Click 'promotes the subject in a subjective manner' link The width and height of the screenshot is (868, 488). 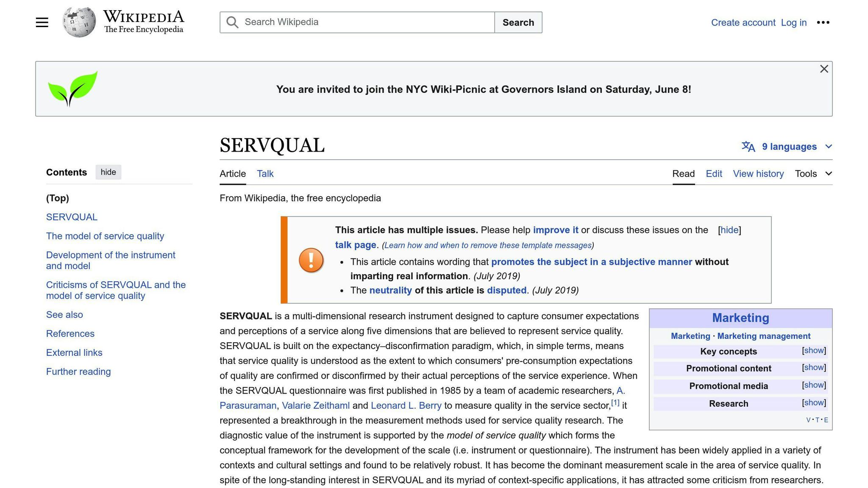point(592,262)
